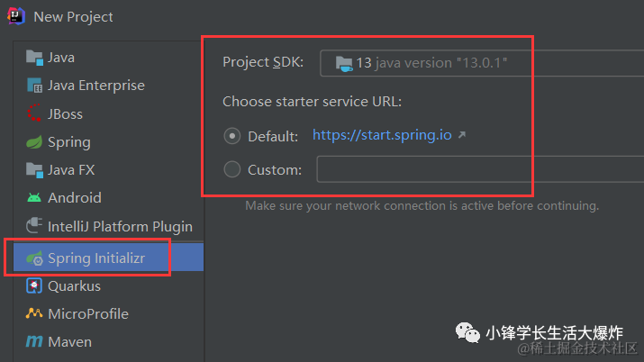The image size is (644, 362).
Task: Click the red JBoss icon
Action: (34, 113)
